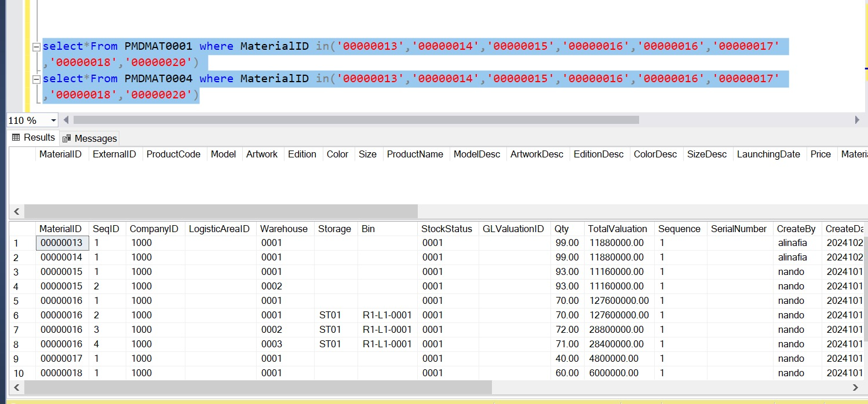868x404 pixels.
Task: Click the Messages tab icon
Action: coord(67,138)
